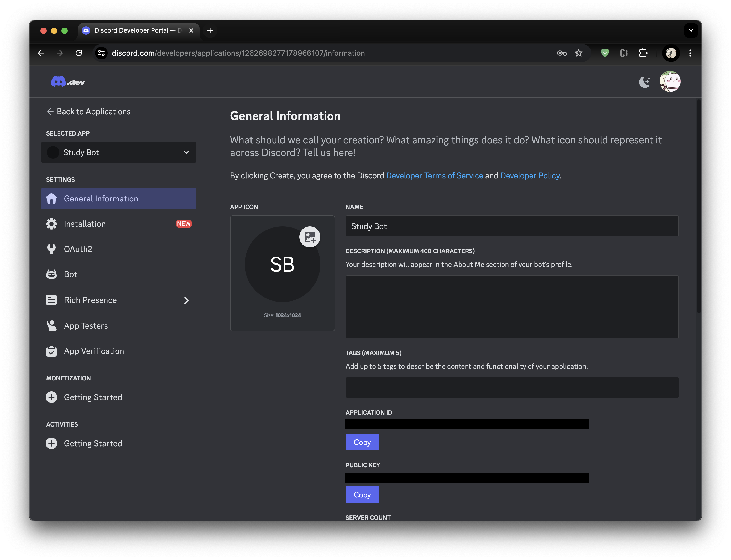Open the password manager key icon
Screen dimensions: 731x560
[x=562, y=53]
